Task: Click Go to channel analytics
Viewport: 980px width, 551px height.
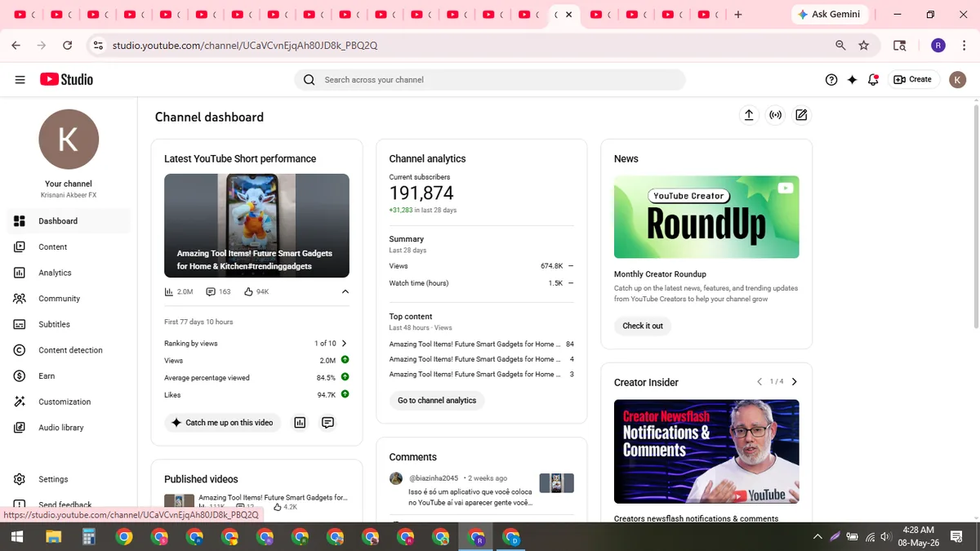Action: (437, 401)
